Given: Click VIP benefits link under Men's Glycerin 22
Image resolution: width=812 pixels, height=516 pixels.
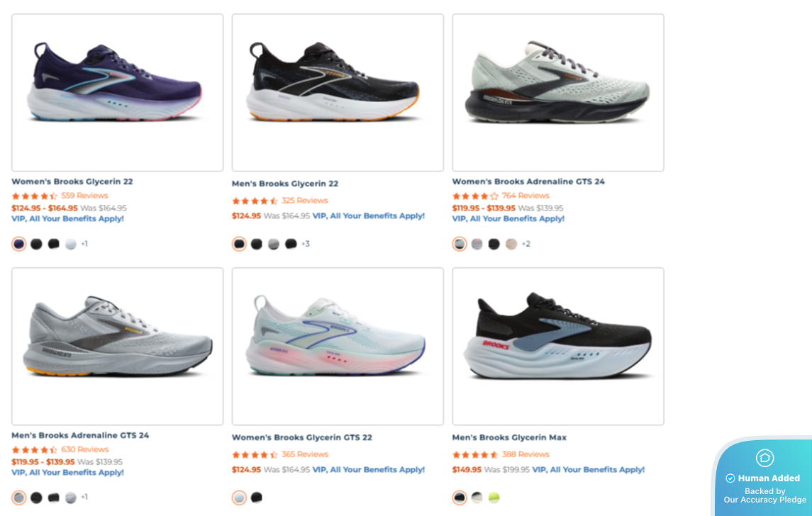Looking at the screenshot, I should click(x=369, y=216).
